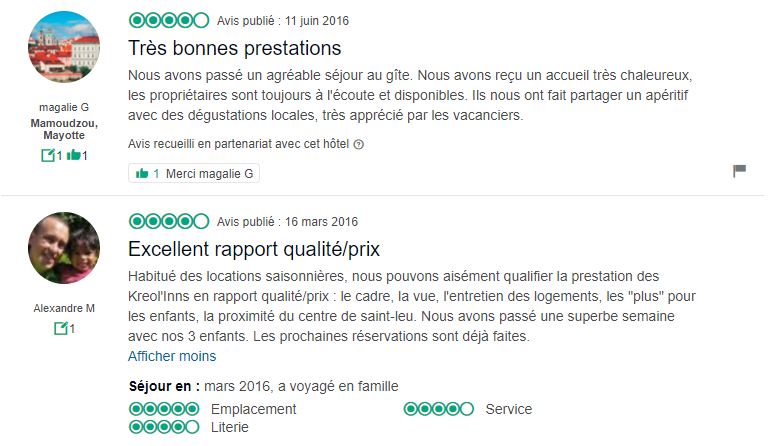Click the Literie bubble rating
The width and height of the screenshot is (768, 446).
(164, 427)
